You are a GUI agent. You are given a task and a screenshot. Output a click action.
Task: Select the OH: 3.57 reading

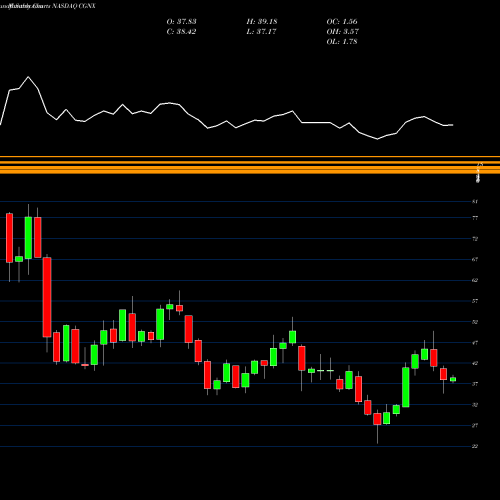pyautogui.click(x=342, y=32)
